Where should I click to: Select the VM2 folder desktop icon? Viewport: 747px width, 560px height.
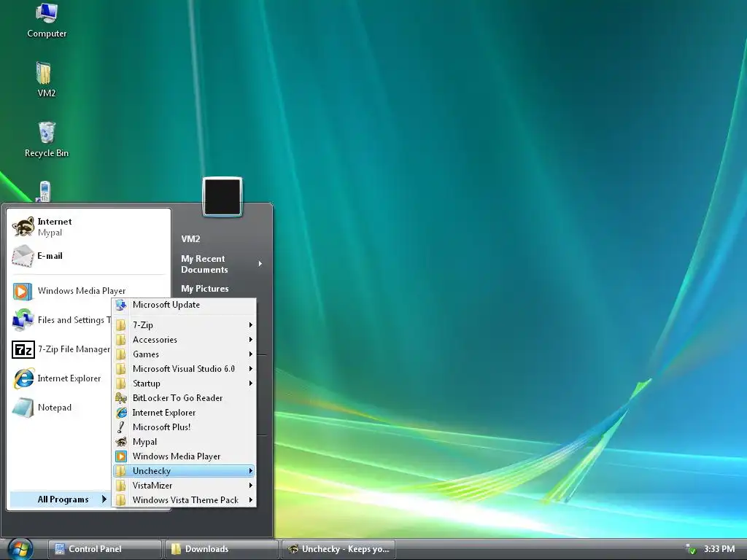coord(44,79)
